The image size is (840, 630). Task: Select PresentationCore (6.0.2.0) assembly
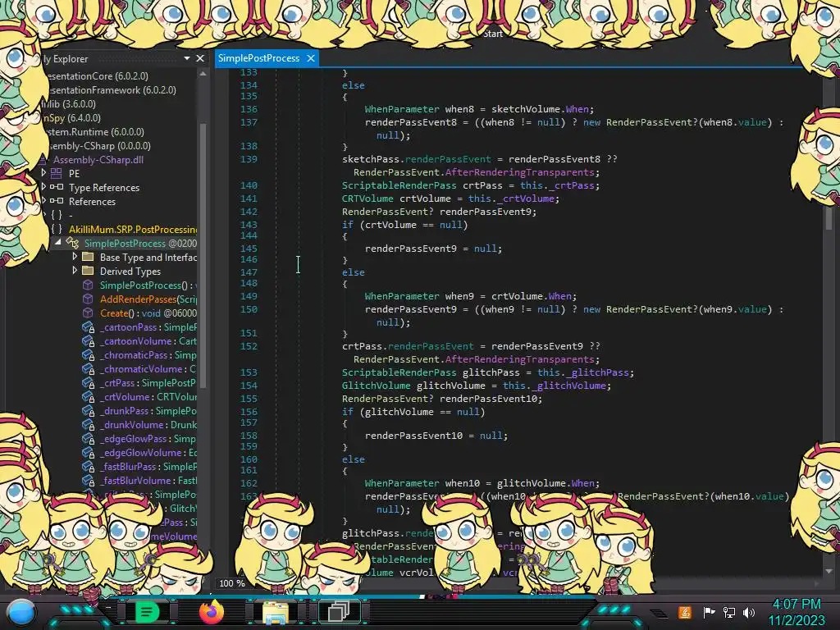click(98, 76)
